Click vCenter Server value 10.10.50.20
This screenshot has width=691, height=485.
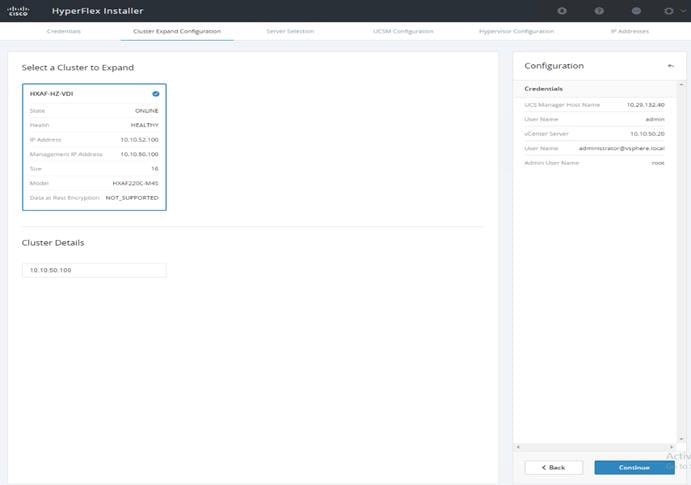pos(647,134)
